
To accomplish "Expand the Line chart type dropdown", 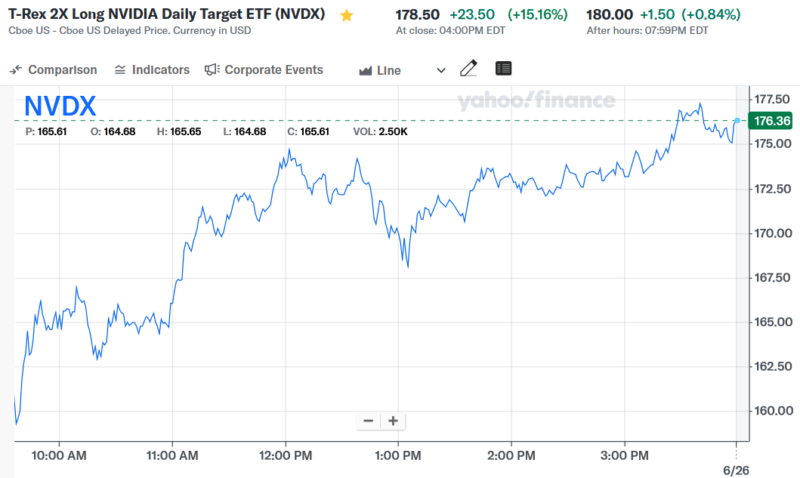I will click(x=441, y=70).
